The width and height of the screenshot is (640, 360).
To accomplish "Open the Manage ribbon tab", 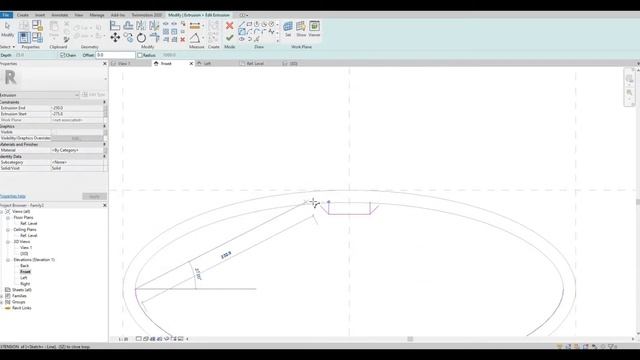I will click(x=97, y=15).
